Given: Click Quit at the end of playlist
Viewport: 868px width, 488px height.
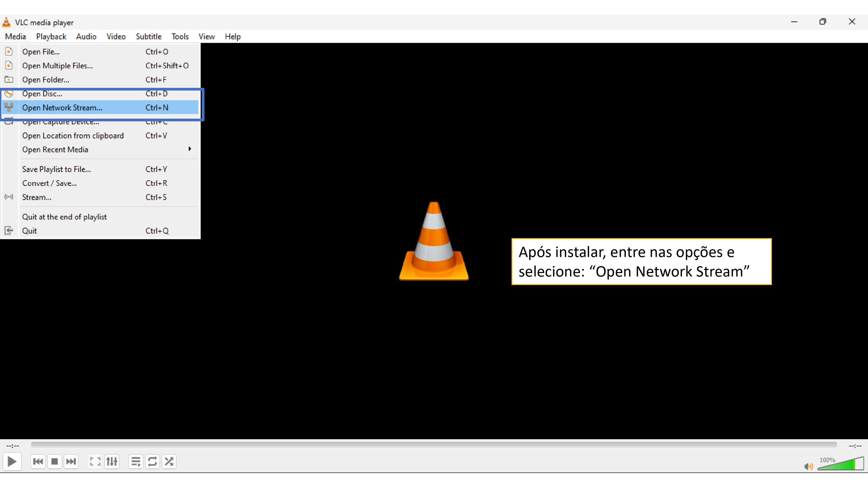Looking at the screenshot, I should pos(64,217).
